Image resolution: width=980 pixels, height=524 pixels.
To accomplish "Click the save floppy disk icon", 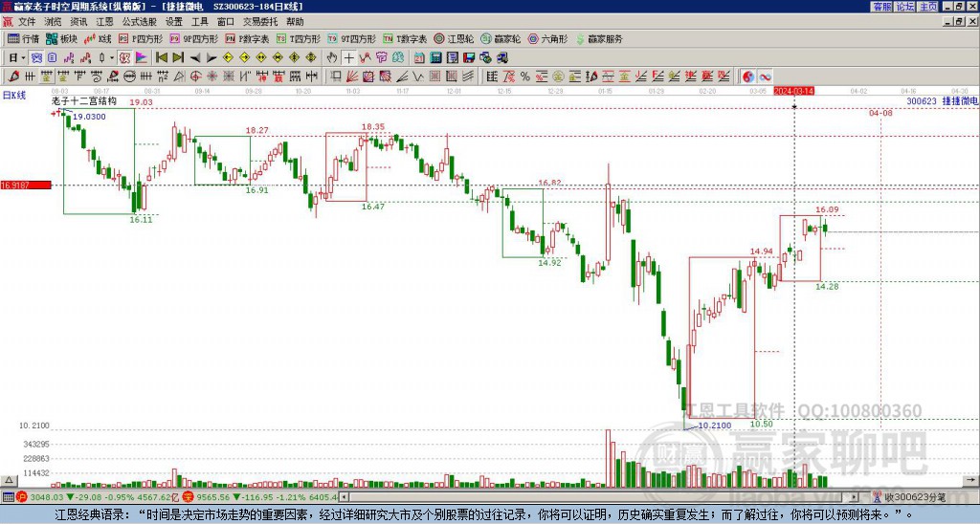I will click(x=469, y=58).
